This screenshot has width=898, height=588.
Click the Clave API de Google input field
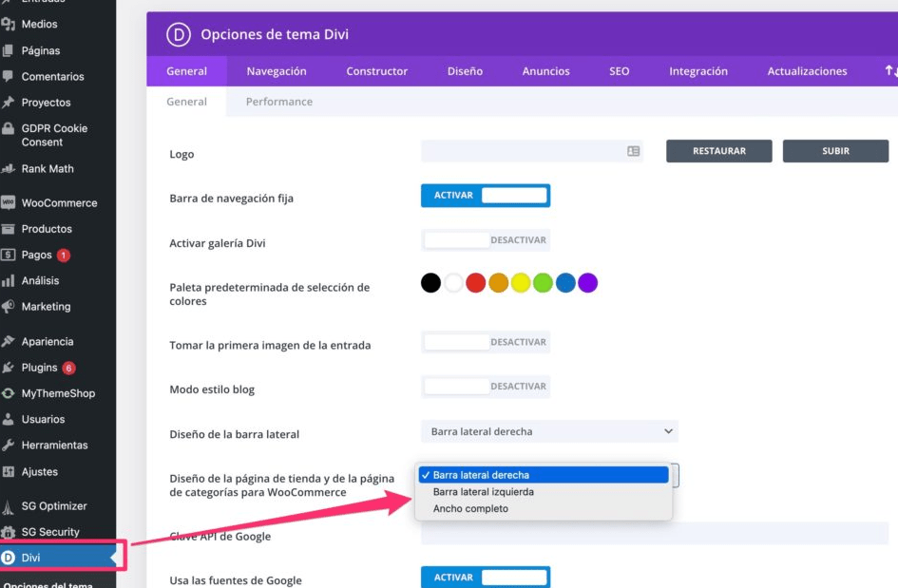pos(655,533)
